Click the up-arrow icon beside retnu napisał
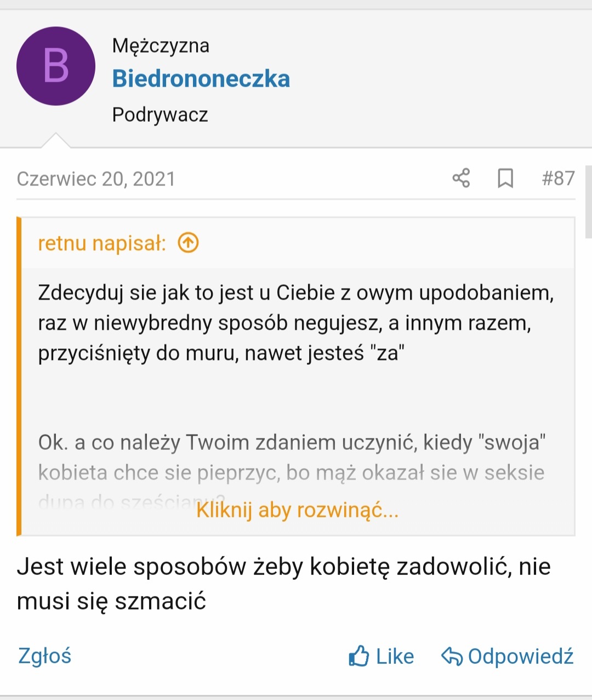Image resolution: width=592 pixels, height=700 pixels. tap(188, 242)
